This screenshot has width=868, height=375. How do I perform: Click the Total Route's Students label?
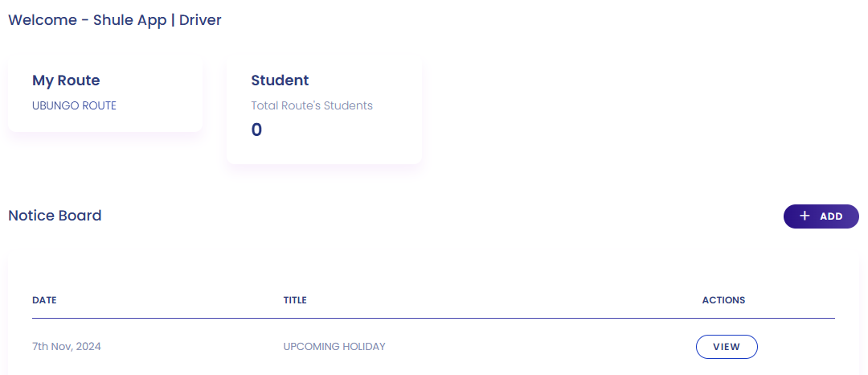312,105
